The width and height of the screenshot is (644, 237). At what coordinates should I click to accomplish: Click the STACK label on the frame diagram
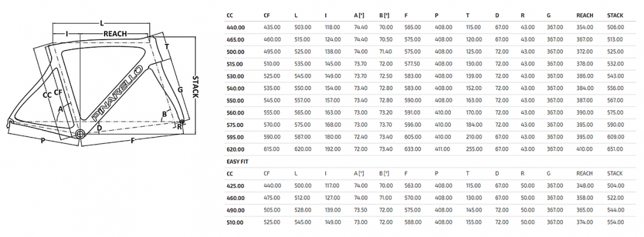(196, 87)
